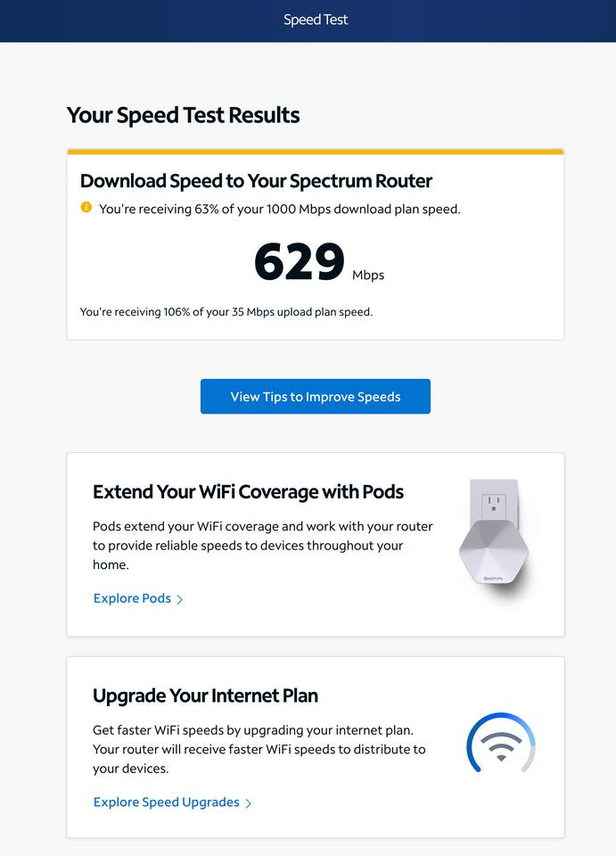
Task: Click the Pods coverage description paragraph
Action: click(x=262, y=545)
